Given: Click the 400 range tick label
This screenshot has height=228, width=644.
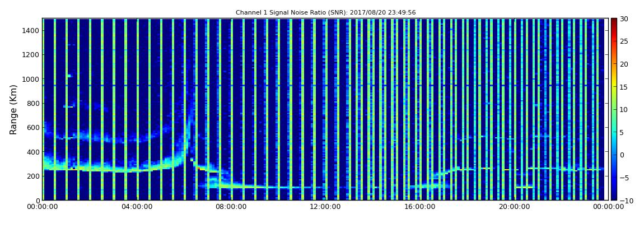Looking at the screenshot, I should click(33, 152).
